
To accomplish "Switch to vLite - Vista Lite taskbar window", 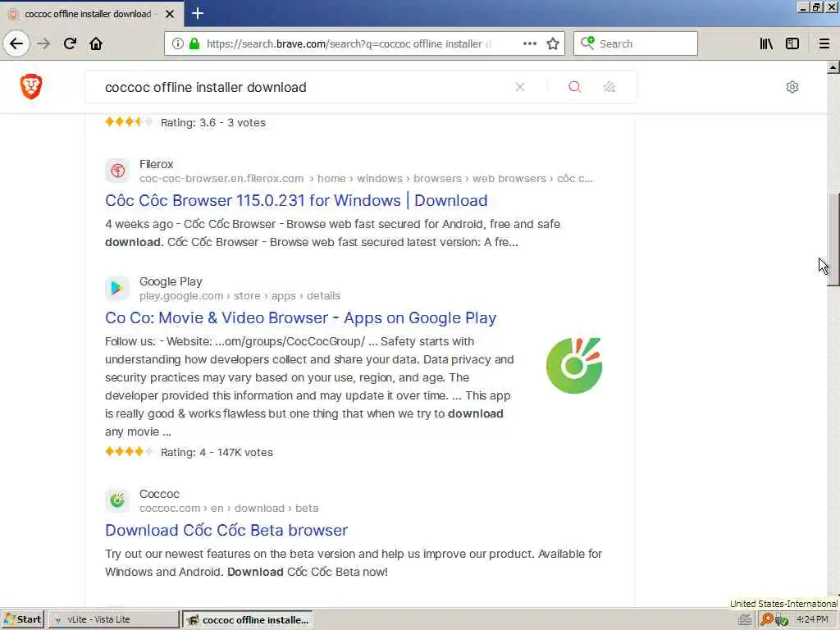I will point(113,619).
